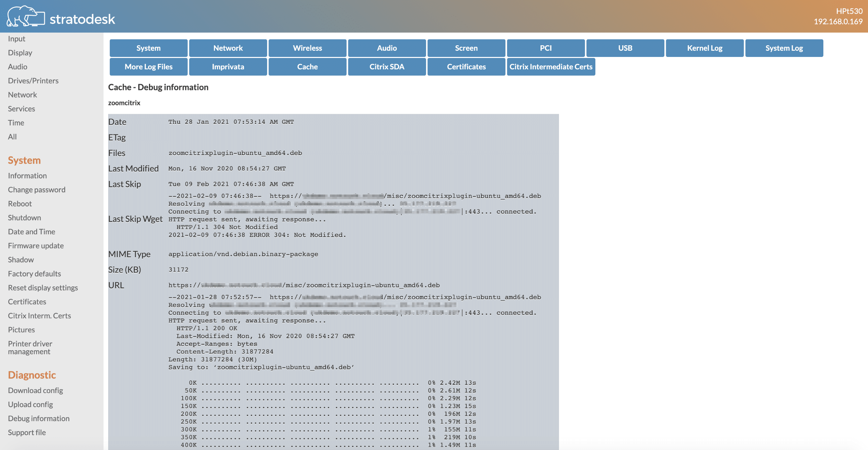Open the Shadow page
The image size is (868, 450).
(21, 260)
